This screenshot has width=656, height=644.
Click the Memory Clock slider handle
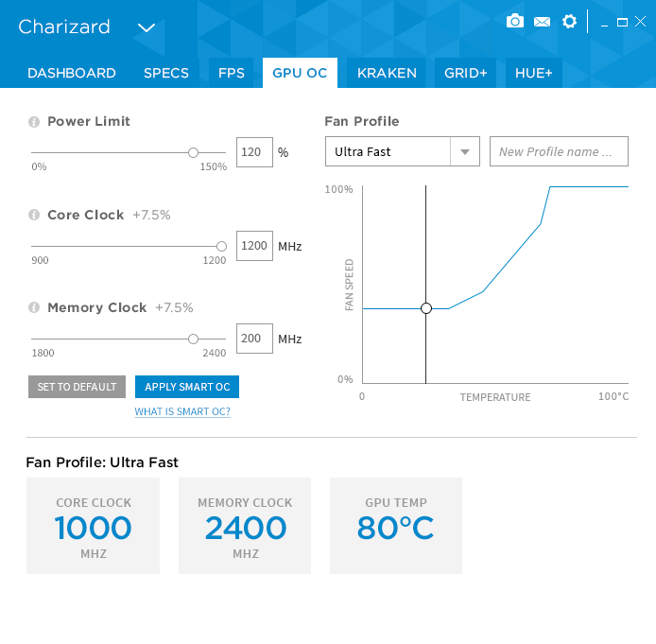point(193,339)
